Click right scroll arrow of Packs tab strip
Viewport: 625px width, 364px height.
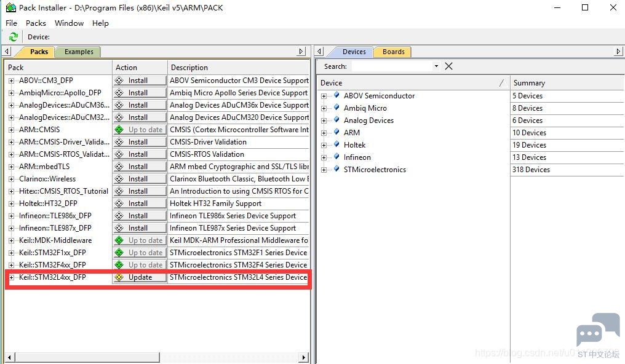tap(302, 52)
